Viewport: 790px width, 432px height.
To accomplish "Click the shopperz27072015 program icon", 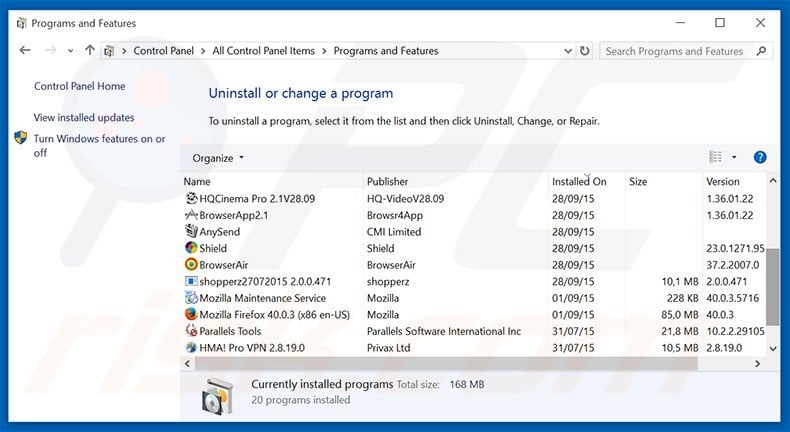I will [191, 281].
